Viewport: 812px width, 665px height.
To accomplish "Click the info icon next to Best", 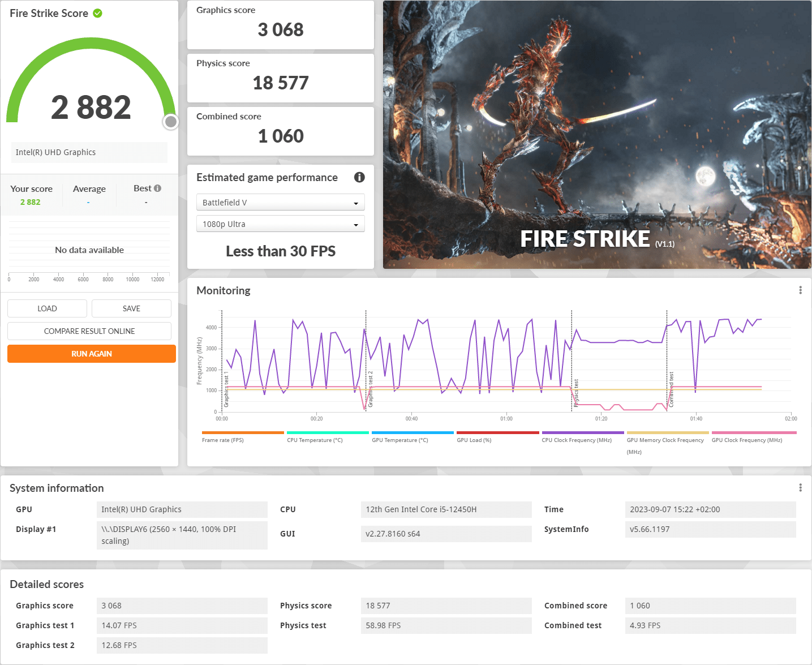I will coord(157,188).
